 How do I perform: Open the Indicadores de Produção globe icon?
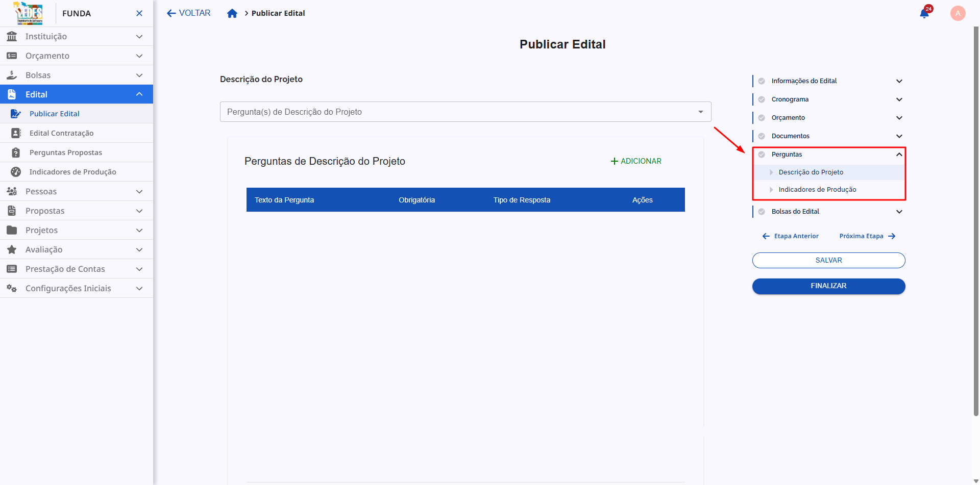click(15, 171)
